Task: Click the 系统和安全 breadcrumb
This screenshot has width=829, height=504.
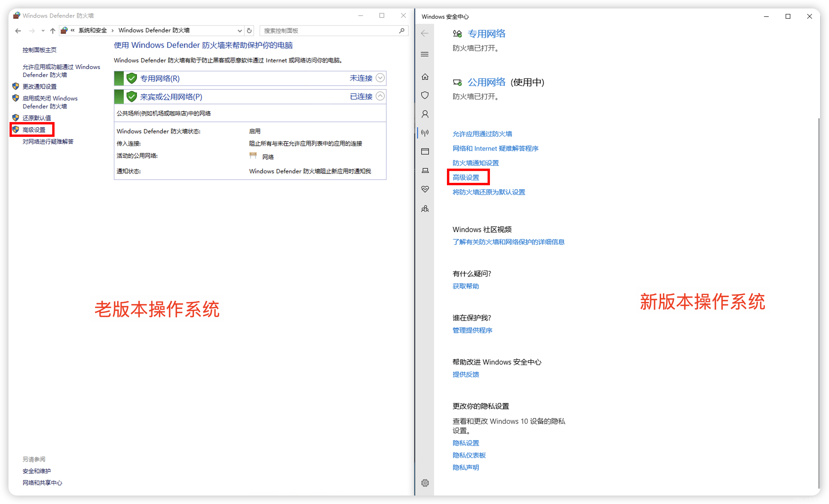Action: 93,30
